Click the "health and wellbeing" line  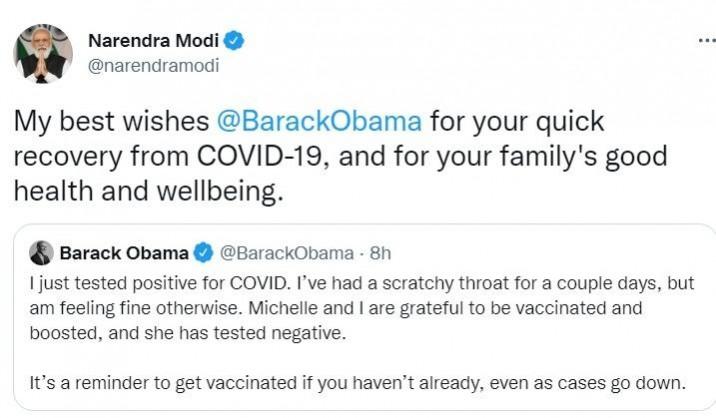pos(149,193)
